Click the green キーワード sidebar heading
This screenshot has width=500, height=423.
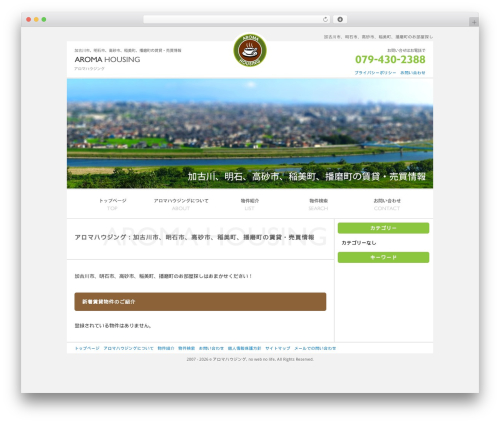coord(383,257)
